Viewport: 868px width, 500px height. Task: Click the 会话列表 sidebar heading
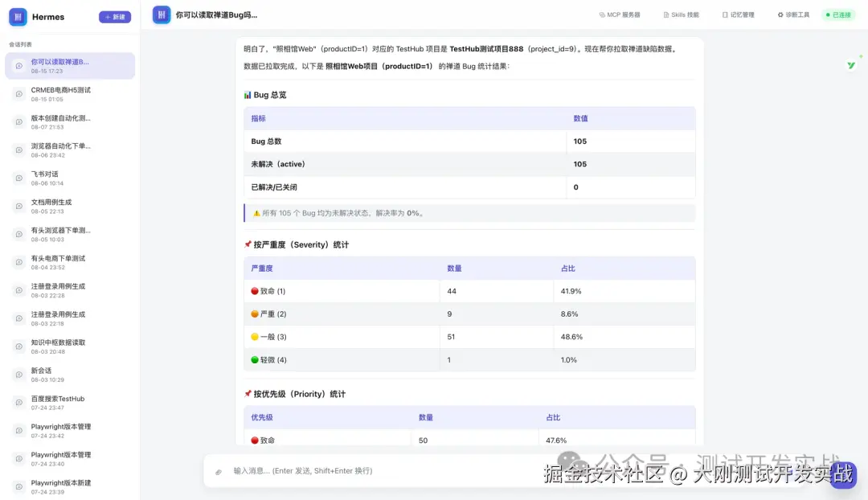(x=20, y=44)
